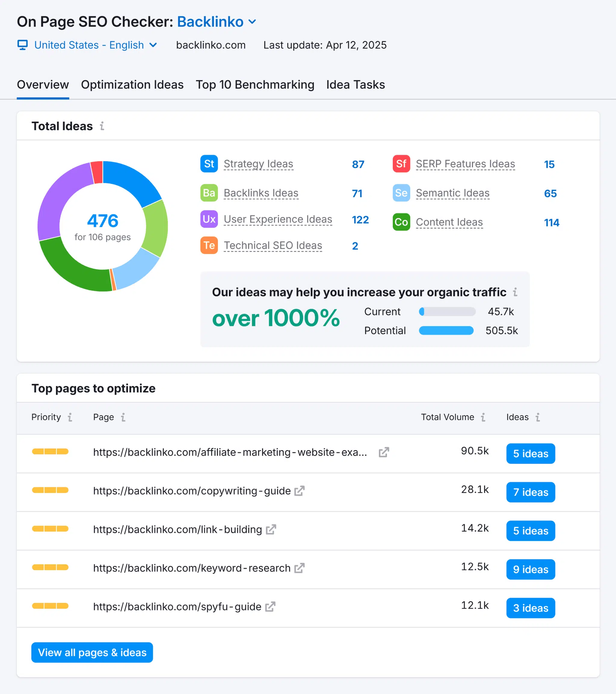Click the info icon next to Total Ideas
The width and height of the screenshot is (616, 694).
[x=102, y=126]
